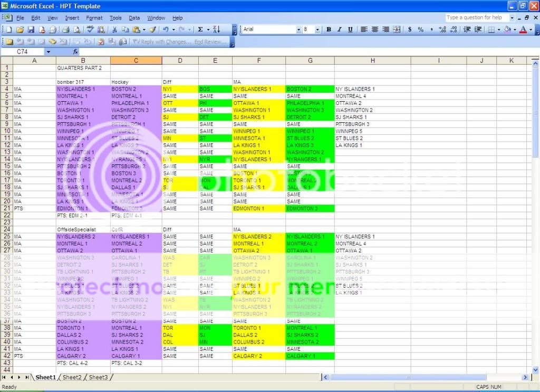Open the Edit menu
Viewport: 540px width, 392px height.
click(35, 18)
